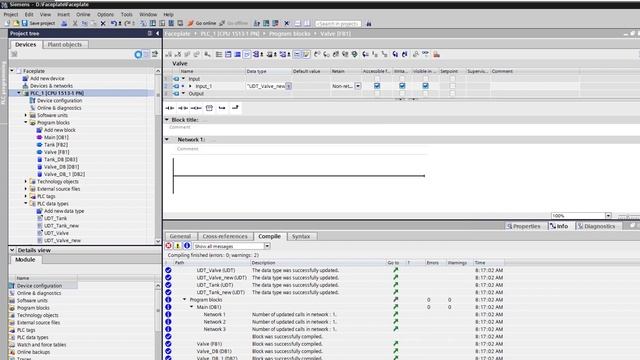Toggle Writable from HMI for Input_1
The height and width of the screenshot is (360, 640).
402,86
